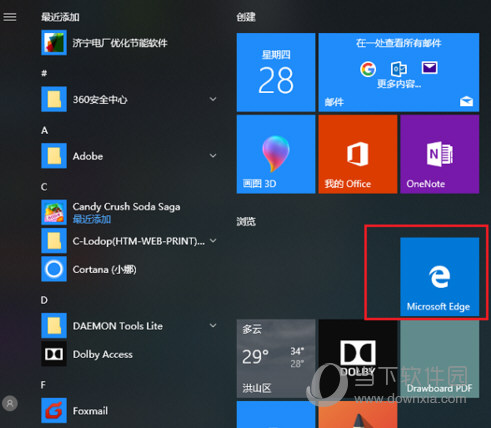
Task: Expand the C-Lodop folder chevron
Action: pyautogui.click(x=213, y=240)
